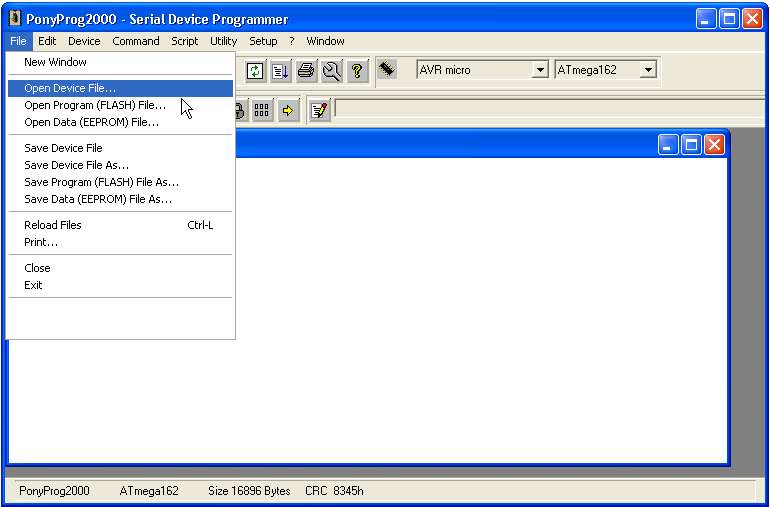
Task: Click Reload Files in the File menu
Action: tap(53, 225)
